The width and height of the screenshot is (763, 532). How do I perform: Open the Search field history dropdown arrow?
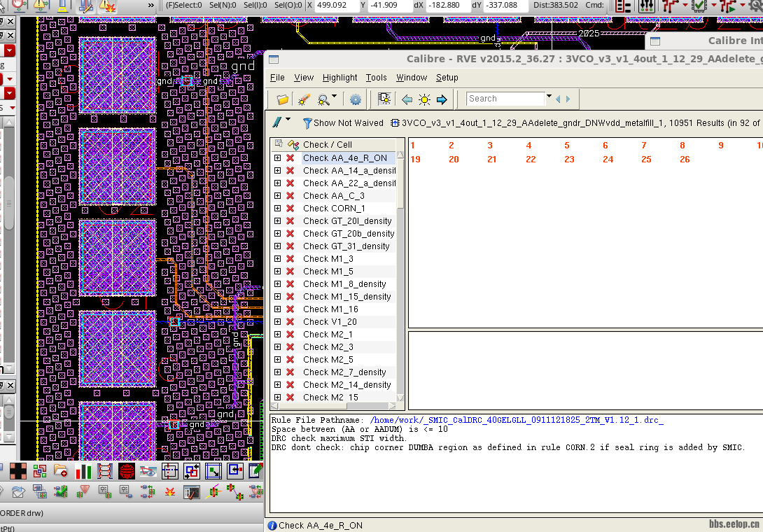tap(549, 98)
